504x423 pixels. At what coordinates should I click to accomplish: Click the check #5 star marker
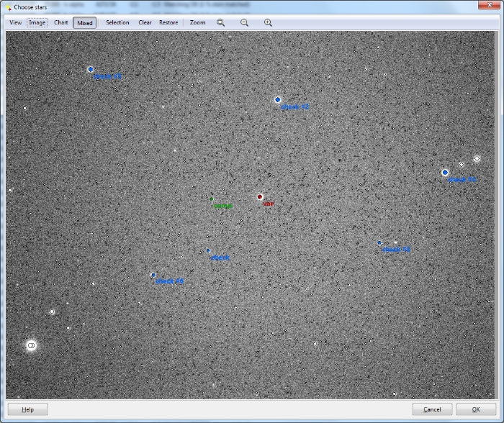tap(90, 69)
